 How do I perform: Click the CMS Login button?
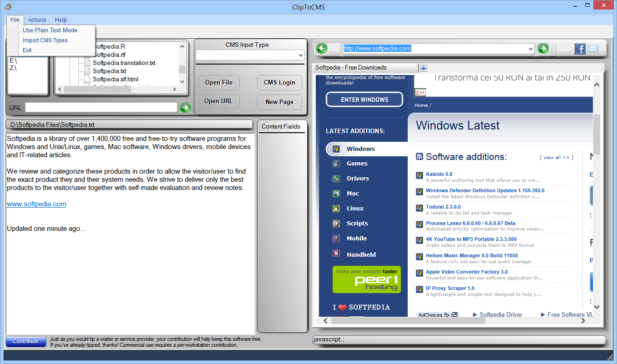[x=279, y=83]
